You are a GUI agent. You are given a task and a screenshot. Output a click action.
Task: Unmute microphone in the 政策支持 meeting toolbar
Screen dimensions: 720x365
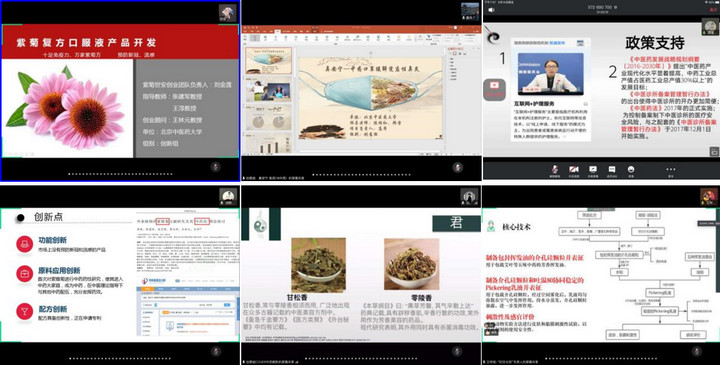555,170
